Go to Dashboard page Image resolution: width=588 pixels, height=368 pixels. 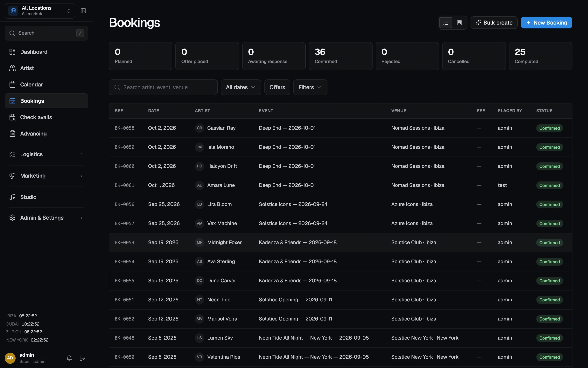point(46,52)
